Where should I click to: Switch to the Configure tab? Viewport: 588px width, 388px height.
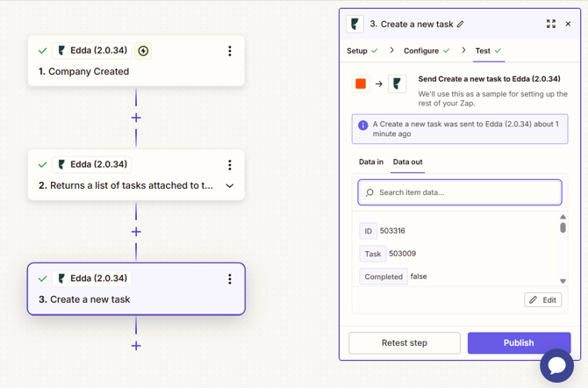pos(421,51)
